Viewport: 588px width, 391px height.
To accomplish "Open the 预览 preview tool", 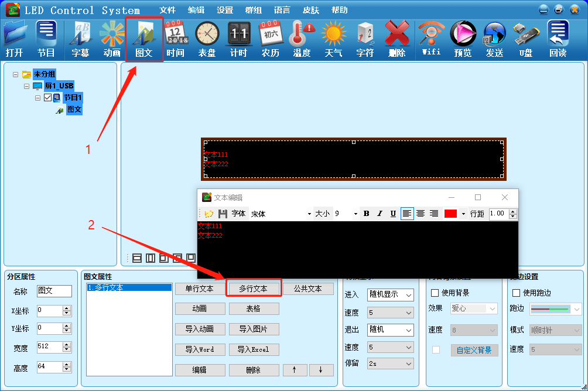I will tap(463, 38).
